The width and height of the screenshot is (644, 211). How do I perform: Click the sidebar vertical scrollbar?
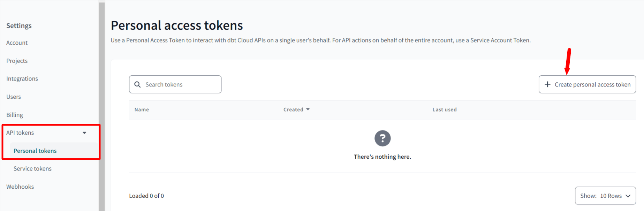pos(101,106)
